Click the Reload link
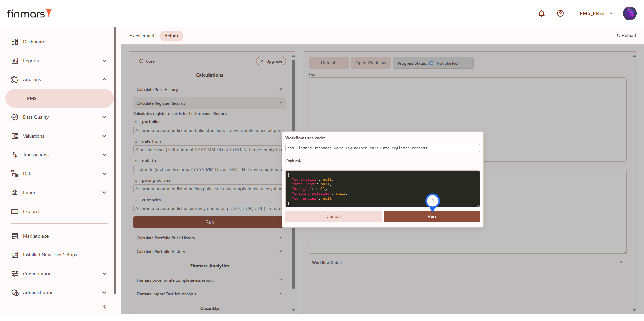 click(x=626, y=36)
